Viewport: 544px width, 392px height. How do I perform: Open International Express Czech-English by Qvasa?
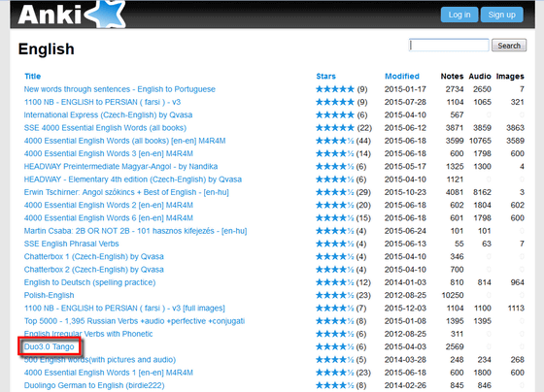pos(108,114)
